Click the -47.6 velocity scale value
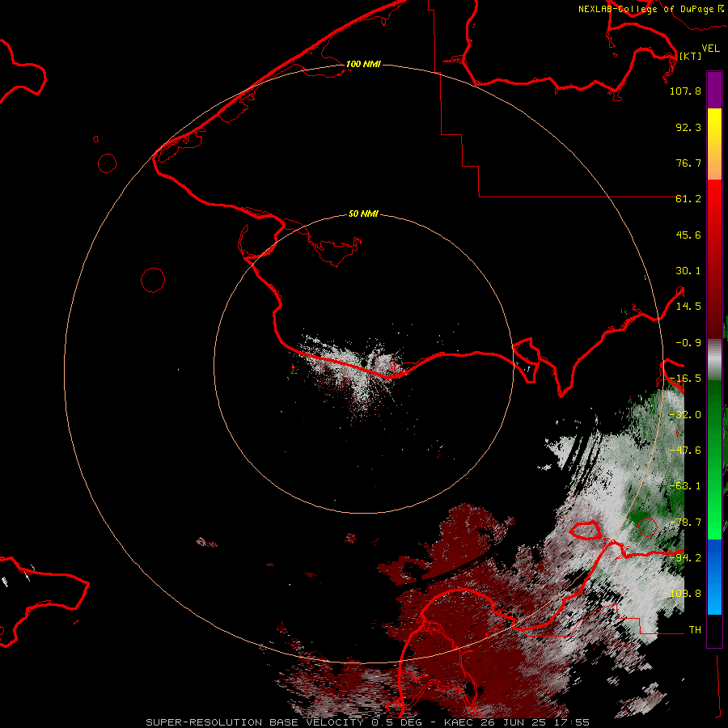Screen dimensions: 728x728 click(685, 451)
